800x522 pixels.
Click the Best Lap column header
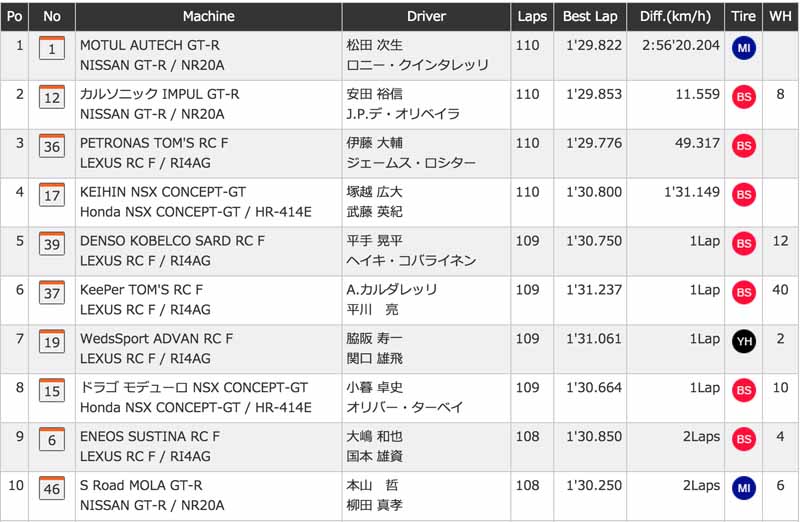(590, 16)
